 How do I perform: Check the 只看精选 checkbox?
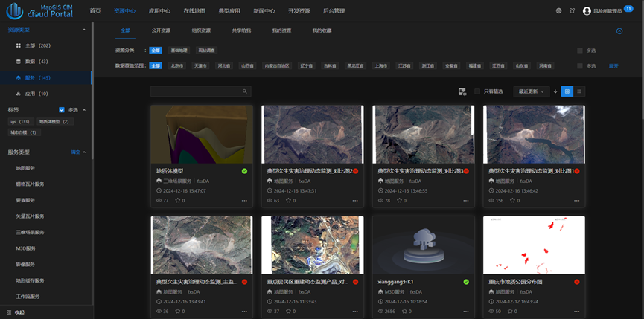pos(476,91)
